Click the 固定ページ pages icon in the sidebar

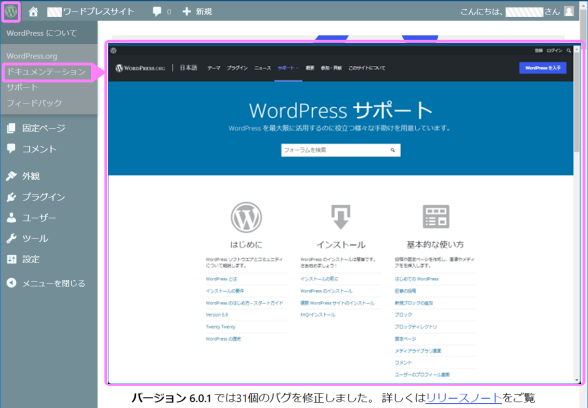(x=11, y=128)
